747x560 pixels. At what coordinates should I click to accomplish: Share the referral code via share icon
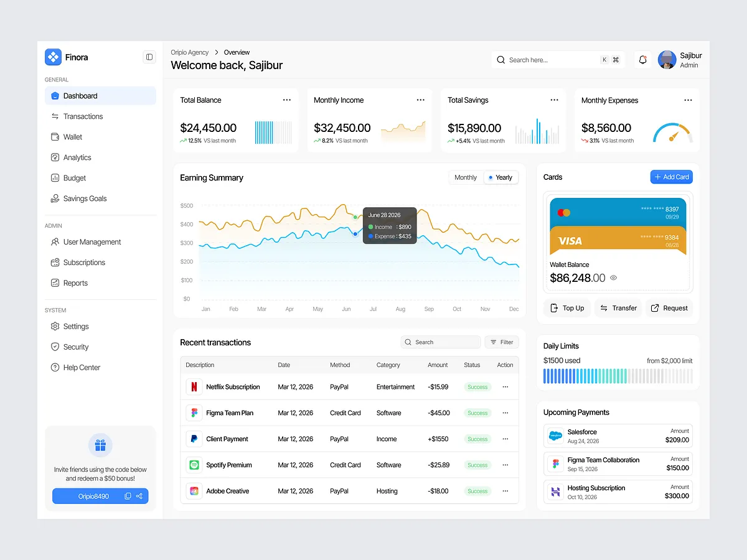(139, 496)
